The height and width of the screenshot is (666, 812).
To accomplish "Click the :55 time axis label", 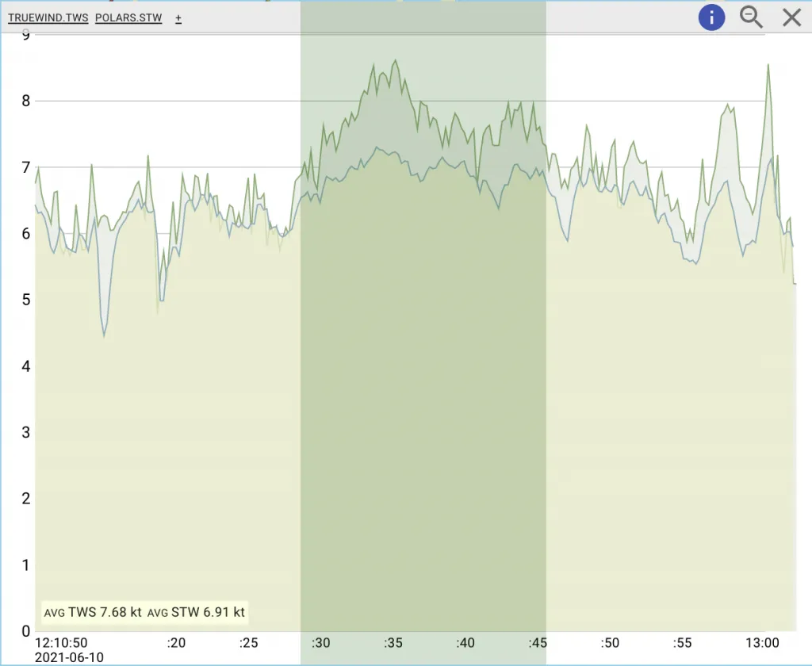I will (682, 642).
